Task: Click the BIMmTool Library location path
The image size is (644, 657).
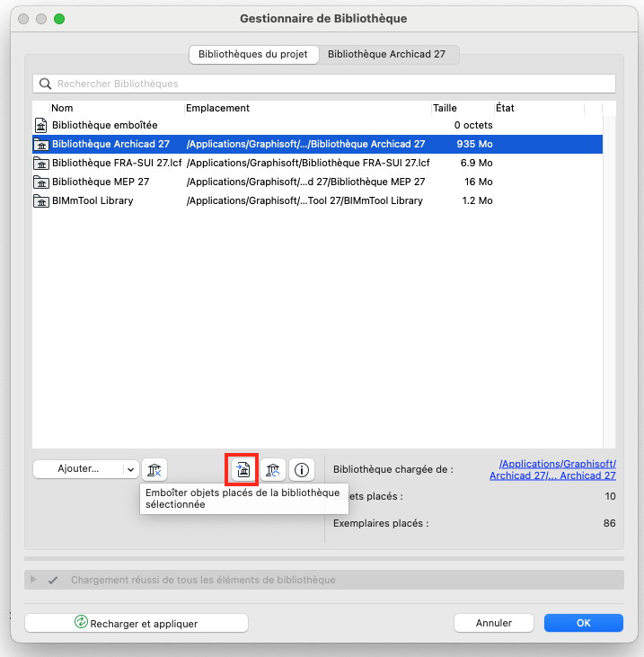Action: [304, 200]
